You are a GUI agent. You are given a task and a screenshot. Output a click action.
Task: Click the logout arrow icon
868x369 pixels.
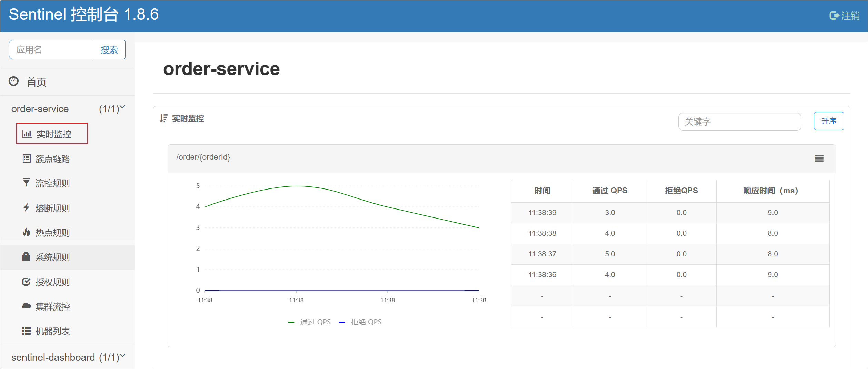(834, 16)
